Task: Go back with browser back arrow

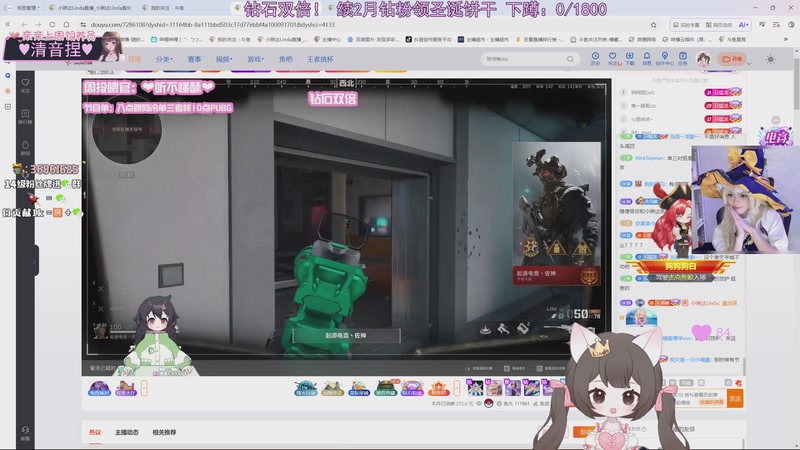Action: coord(24,24)
